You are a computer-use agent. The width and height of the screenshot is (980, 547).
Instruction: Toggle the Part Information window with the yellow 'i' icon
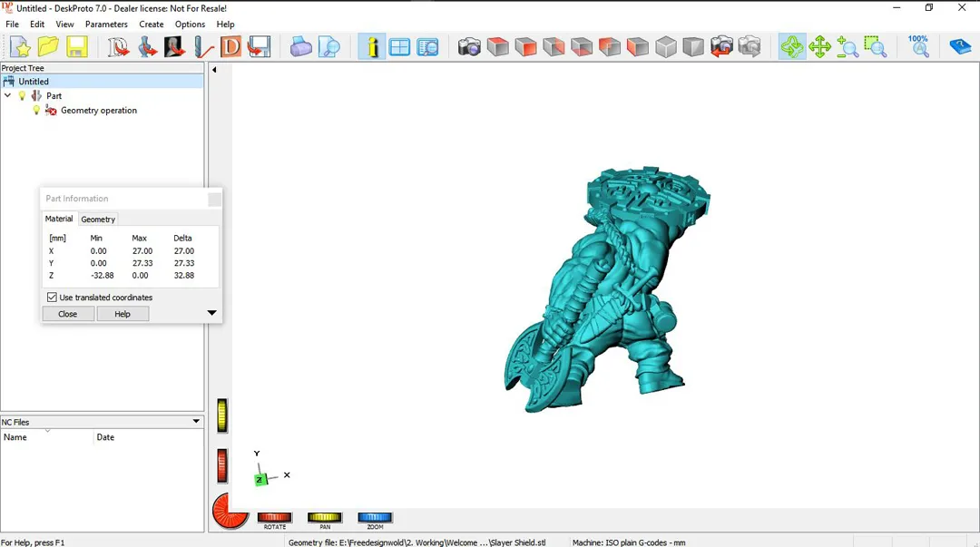[x=372, y=47]
